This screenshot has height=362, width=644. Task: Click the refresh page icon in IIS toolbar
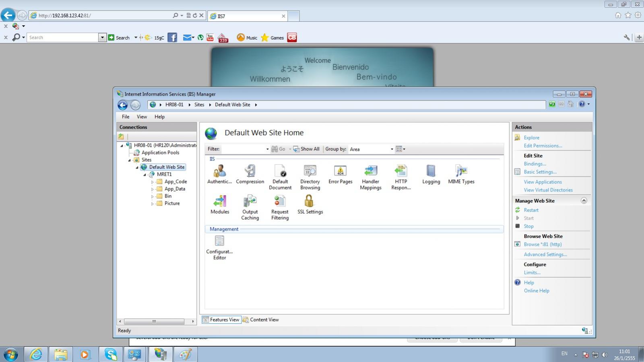coord(552,104)
